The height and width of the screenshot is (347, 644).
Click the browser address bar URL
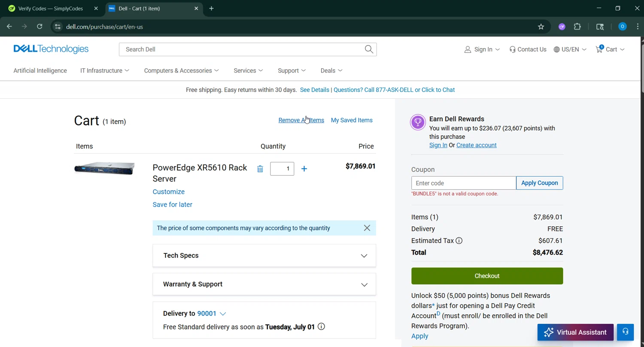point(104,27)
